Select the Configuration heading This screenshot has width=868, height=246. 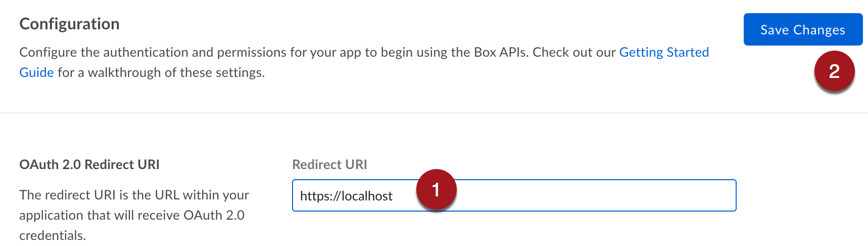69,24
